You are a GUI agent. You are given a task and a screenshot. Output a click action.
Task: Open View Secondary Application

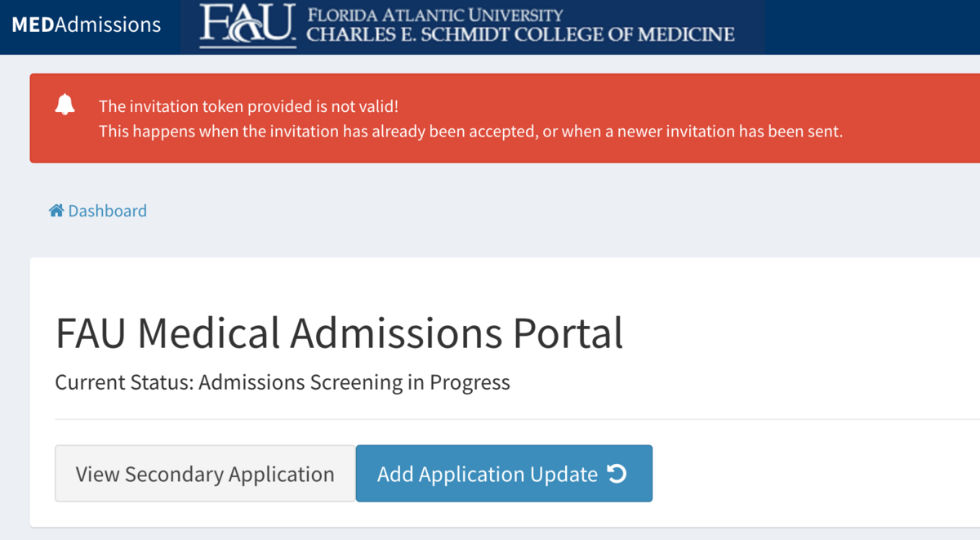pos(205,474)
